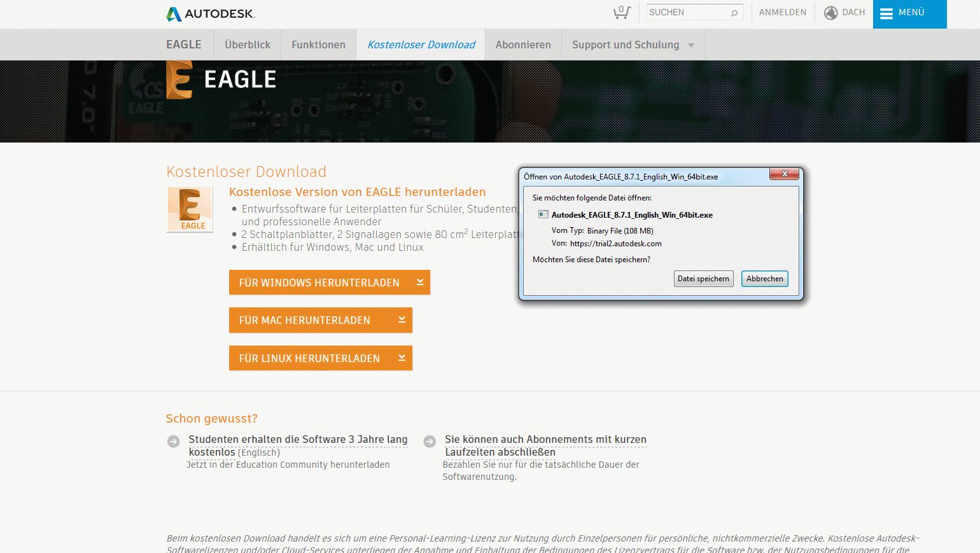Image resolution: width=980 pixels, height=553 pixels.
Task: Open the Abonnieren tab
Action: (523, 45)
